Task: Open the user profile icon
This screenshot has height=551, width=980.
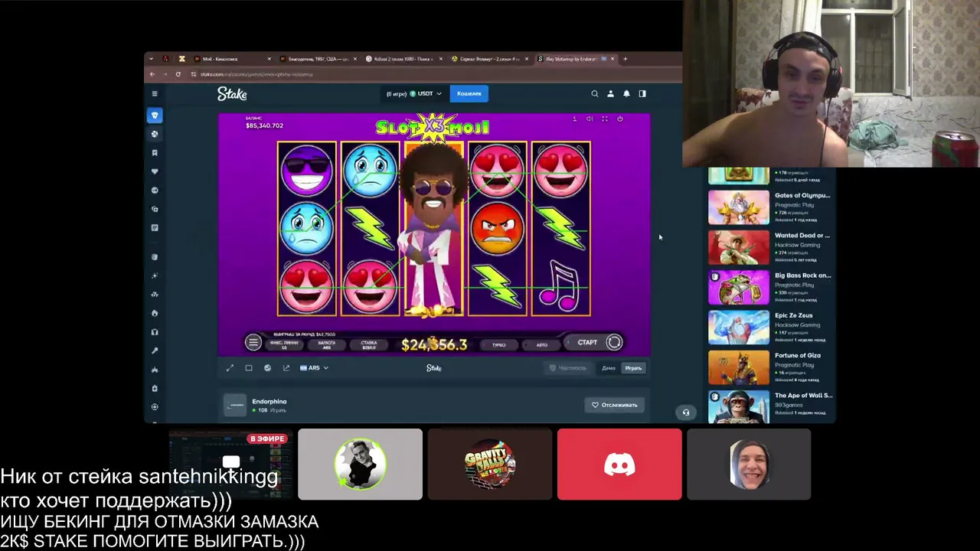Action: pos(610,93)
